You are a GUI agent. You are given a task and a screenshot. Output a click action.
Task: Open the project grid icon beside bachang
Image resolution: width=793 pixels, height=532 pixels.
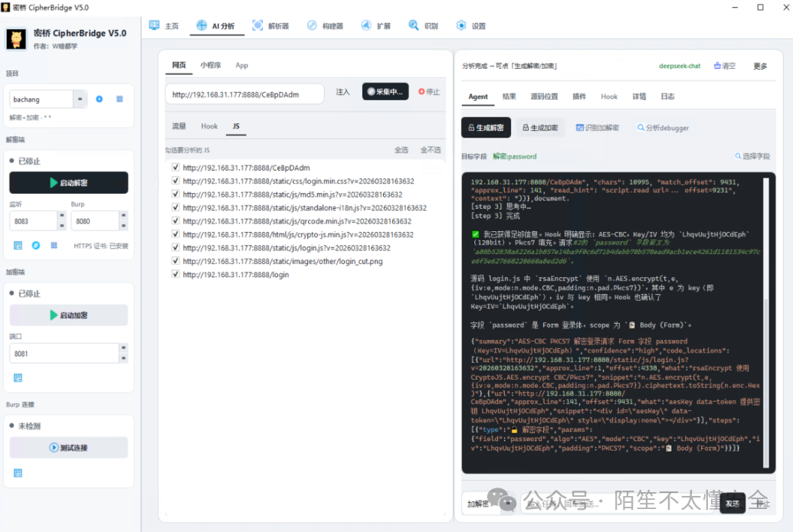(x=120, y=99)
